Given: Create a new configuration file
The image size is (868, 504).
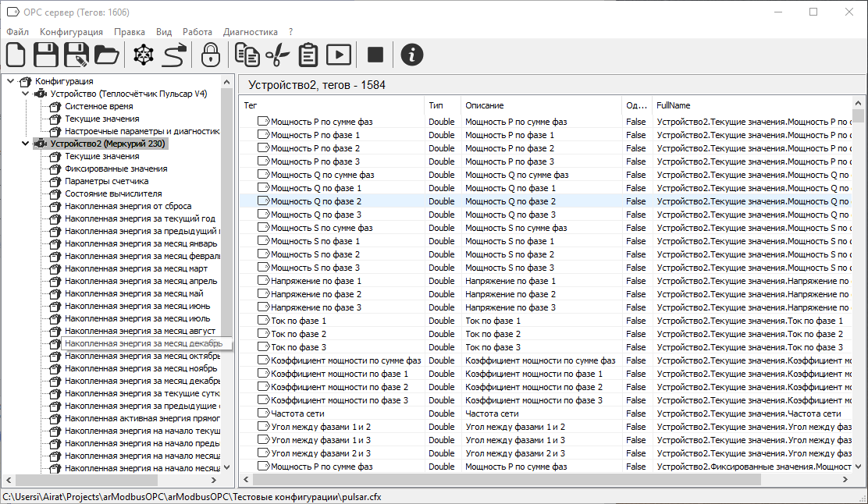Looking at the screenshot, I should pyautogui.click(x=16, y=55).
